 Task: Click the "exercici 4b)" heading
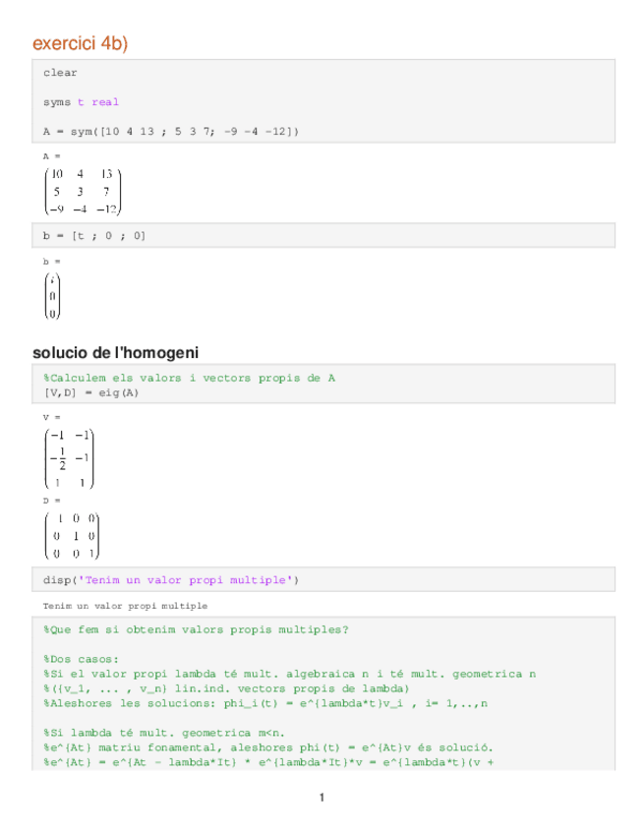(81, 43)
